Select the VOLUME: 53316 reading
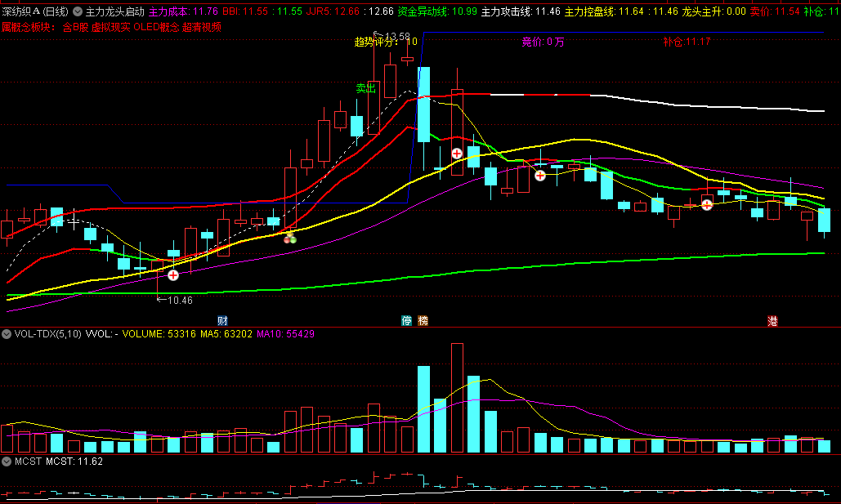This screenshot has height=504, width=841. (x=159, y=334)
